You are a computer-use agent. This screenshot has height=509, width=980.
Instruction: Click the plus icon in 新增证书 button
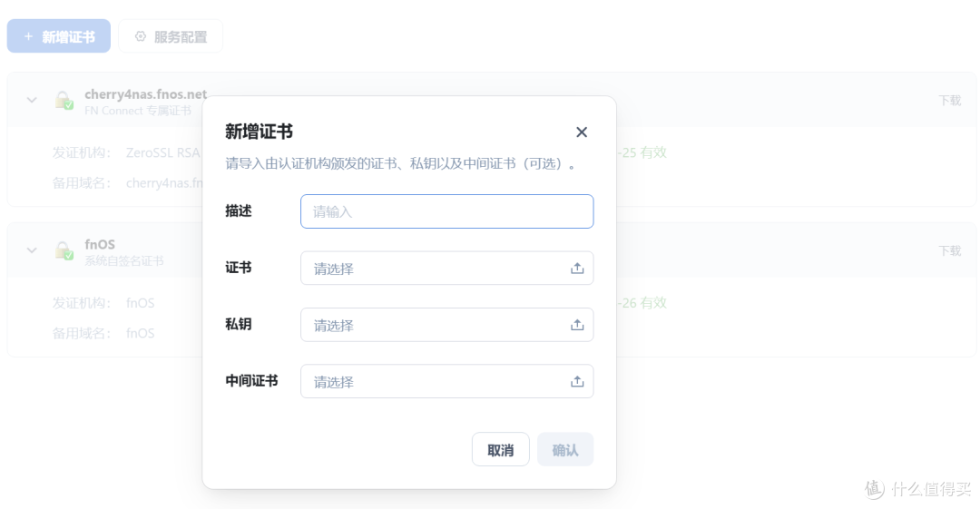click(28, 37)
